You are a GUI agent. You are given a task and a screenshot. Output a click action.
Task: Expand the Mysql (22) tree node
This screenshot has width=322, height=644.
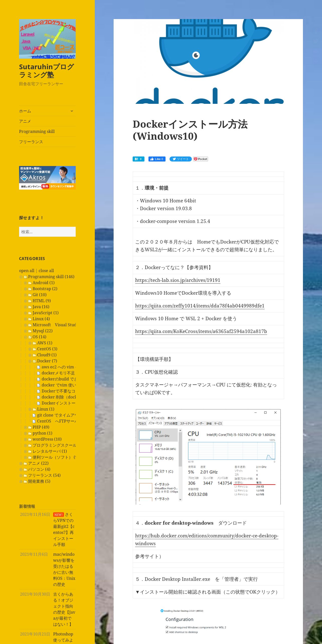[x=25, y=331]
